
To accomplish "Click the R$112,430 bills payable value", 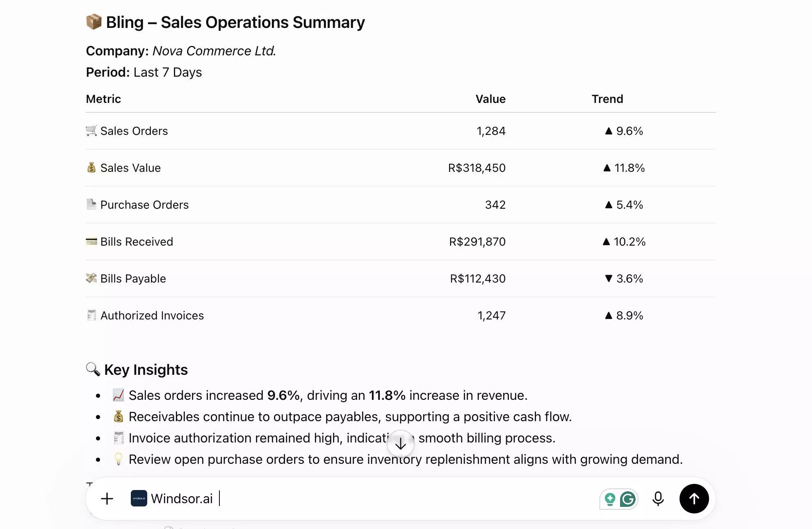I will tap(478, 278).
